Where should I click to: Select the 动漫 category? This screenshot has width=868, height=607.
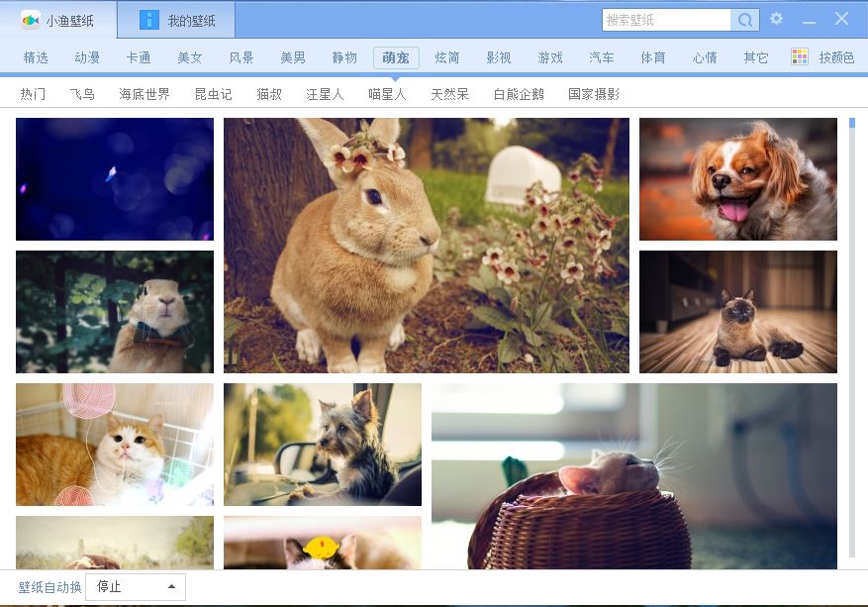tap(87, 57)
